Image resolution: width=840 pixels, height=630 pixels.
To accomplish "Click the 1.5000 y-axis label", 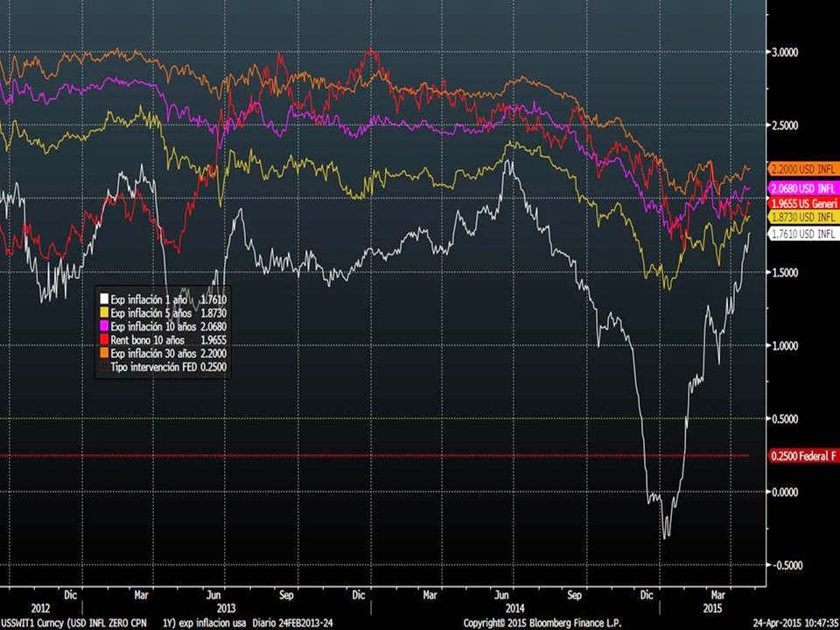I will 785,272.
